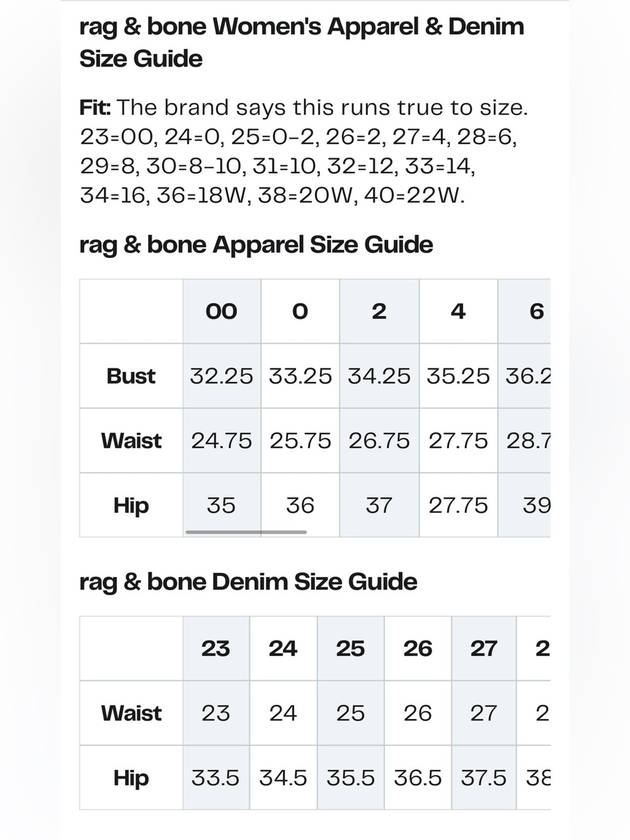
Task: Select the size 6 column header
Action: click(x=525, y=311)
